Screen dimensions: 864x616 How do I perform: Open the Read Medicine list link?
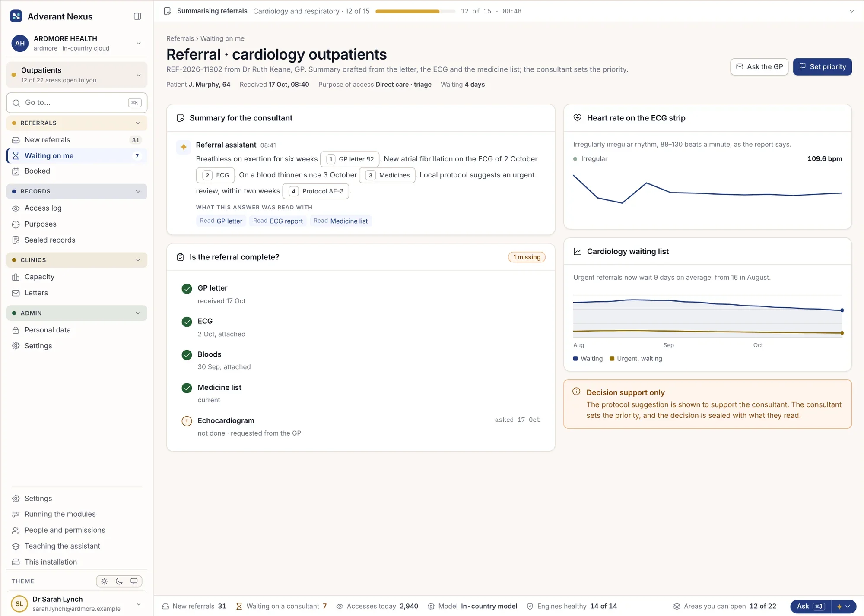point(340,221)
